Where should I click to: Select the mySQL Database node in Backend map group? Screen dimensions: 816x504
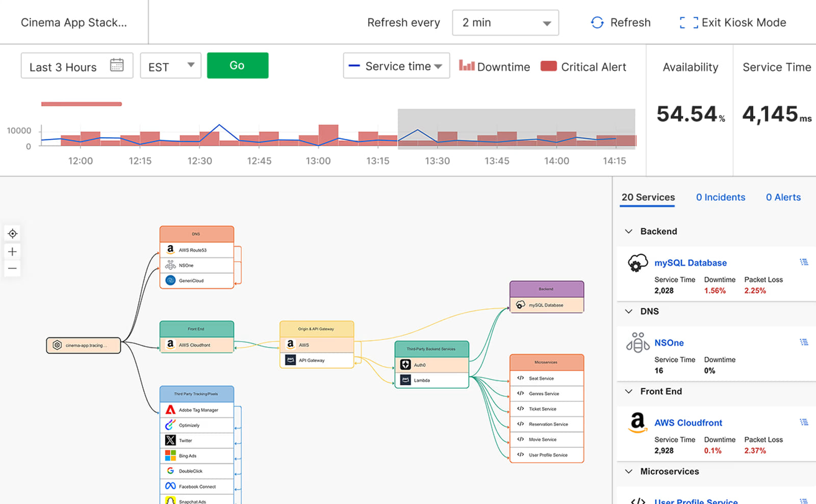coord(547,305)
